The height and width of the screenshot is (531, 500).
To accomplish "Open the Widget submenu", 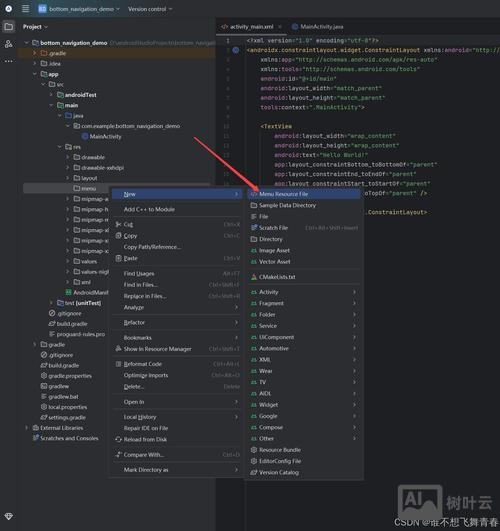I will (x=304, y=405).
